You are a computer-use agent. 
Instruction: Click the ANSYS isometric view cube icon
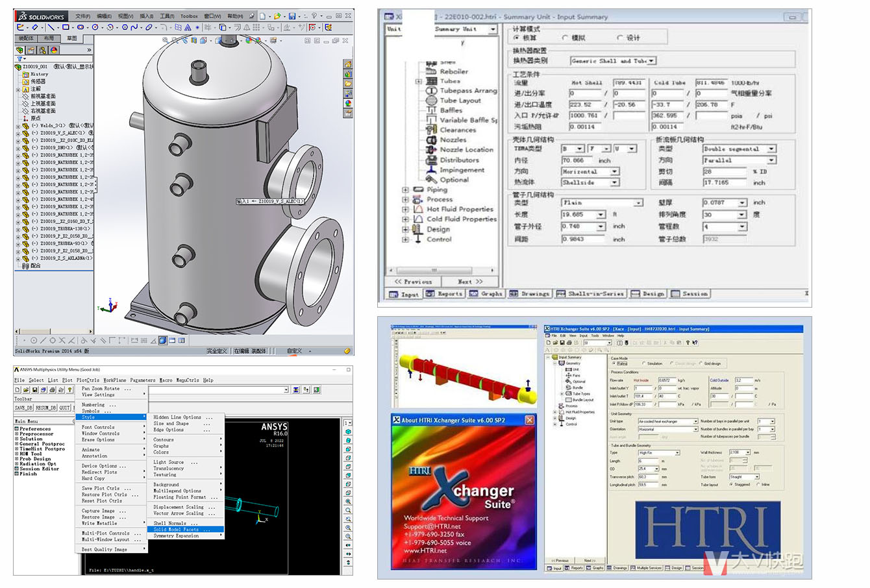348,432
